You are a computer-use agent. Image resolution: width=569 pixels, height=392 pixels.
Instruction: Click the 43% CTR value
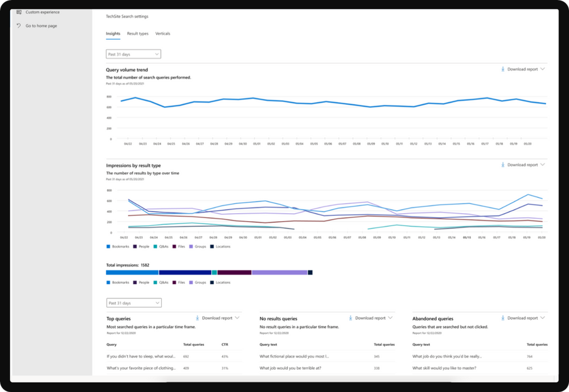(224, 357)
